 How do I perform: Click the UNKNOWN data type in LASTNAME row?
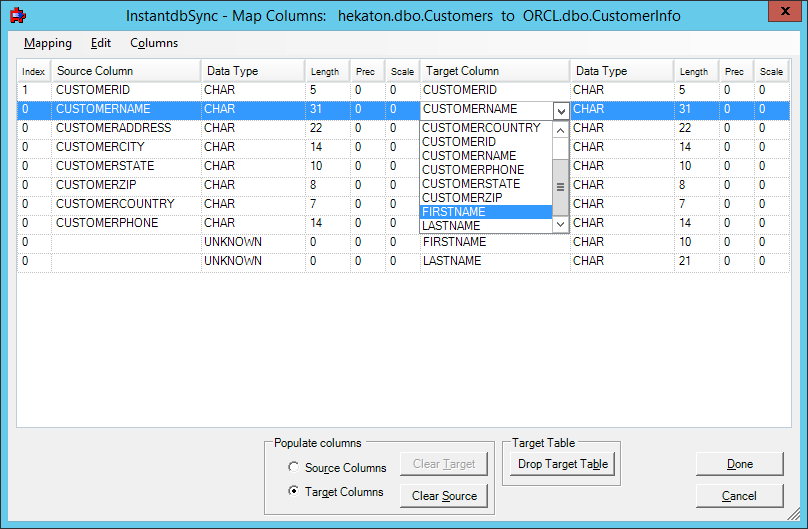[253, 261]
